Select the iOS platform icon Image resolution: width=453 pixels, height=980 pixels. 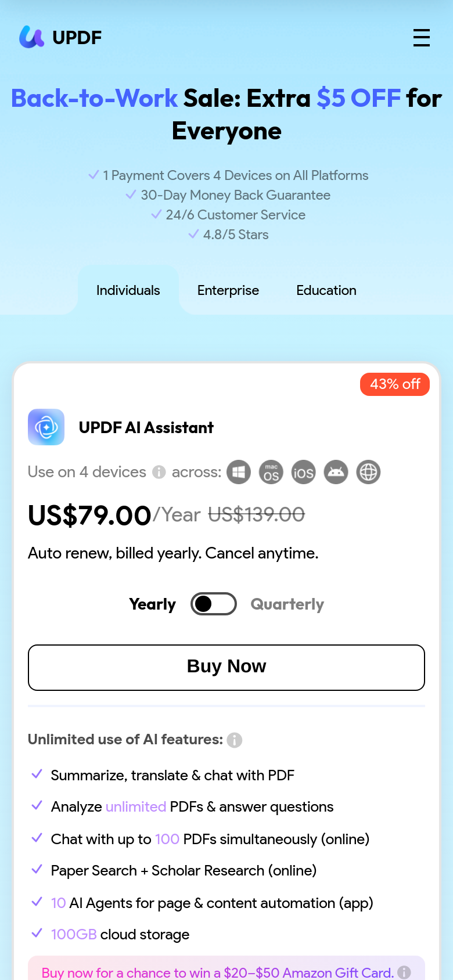click(x=303, y=472)
